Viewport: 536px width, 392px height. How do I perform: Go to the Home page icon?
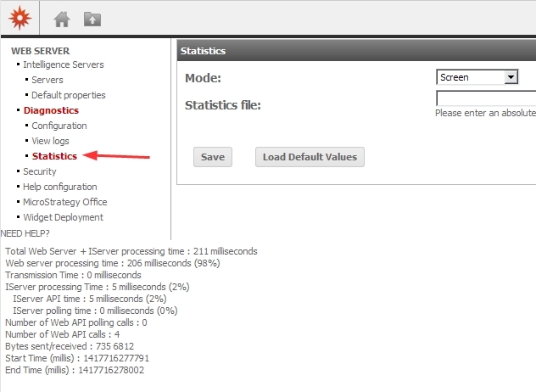[61, 19]
